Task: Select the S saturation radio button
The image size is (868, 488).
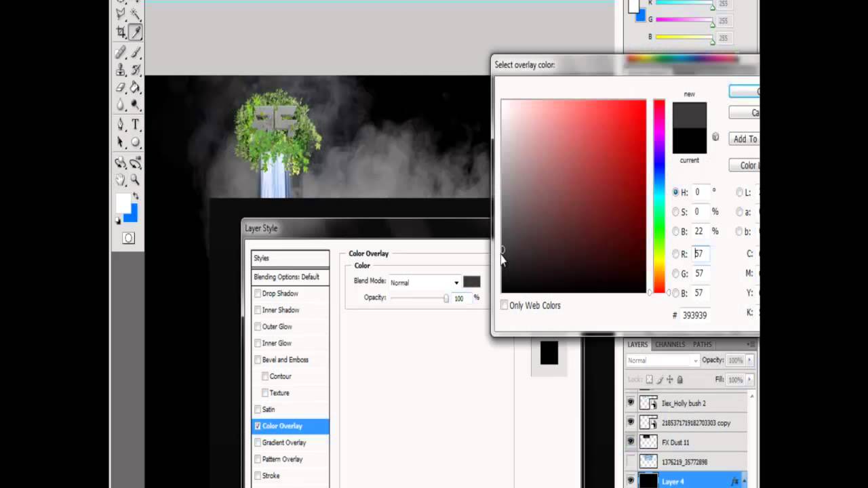Action: [x=675, y=212]
